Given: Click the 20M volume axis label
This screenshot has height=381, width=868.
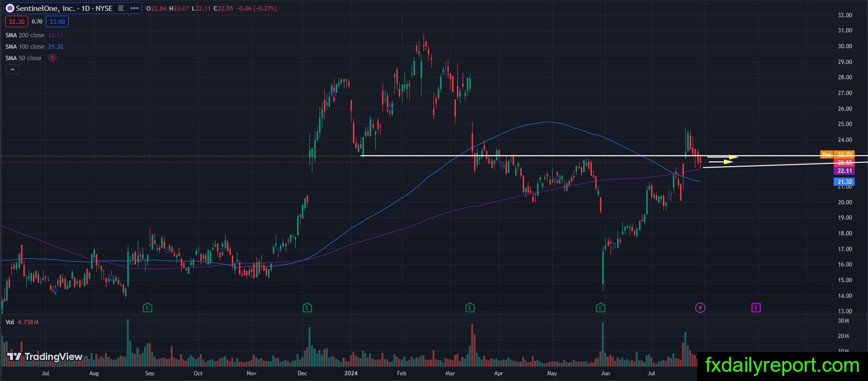Looking at the screenshot, I should tap(843, 336).
